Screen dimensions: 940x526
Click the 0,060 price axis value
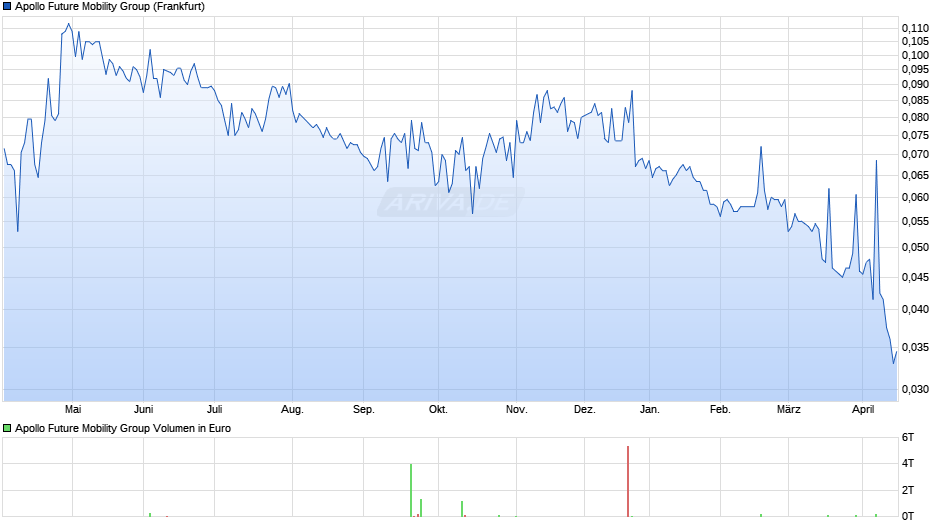(x=915, y=197)
